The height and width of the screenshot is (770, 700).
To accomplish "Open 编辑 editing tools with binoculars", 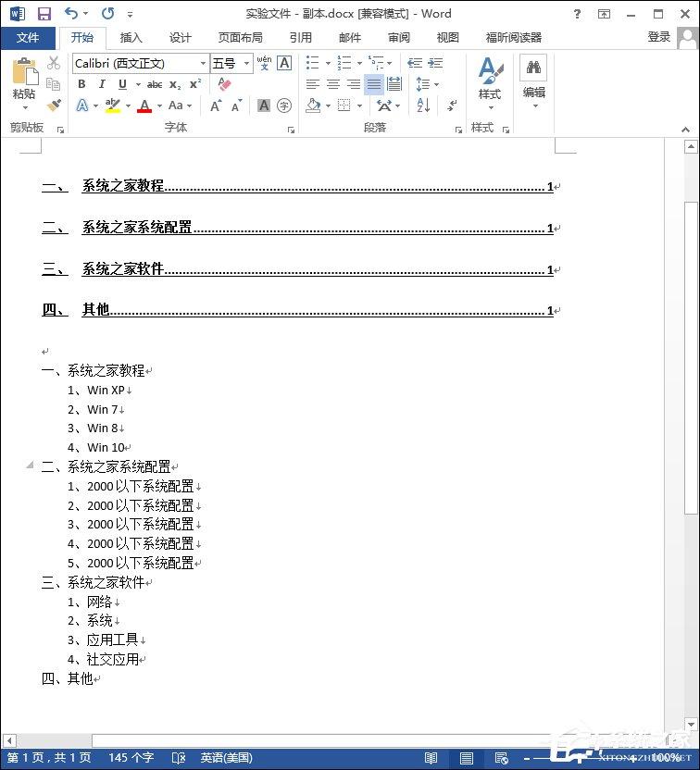I will click(533, 83).
